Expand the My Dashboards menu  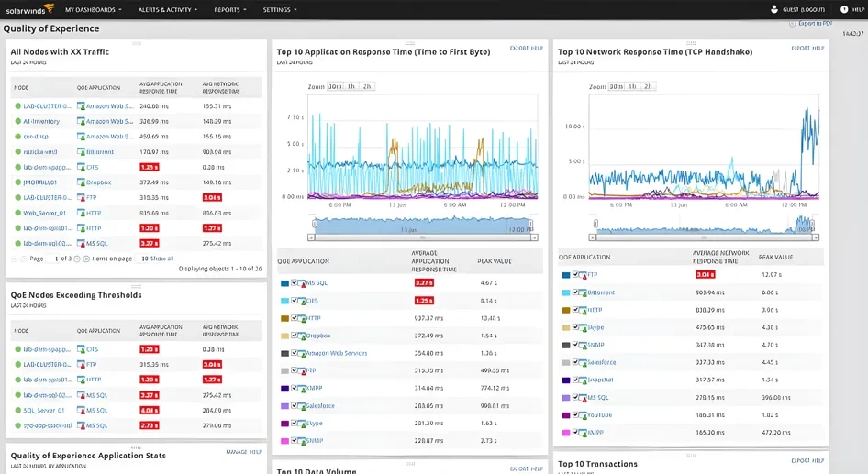tap(93, 9)
